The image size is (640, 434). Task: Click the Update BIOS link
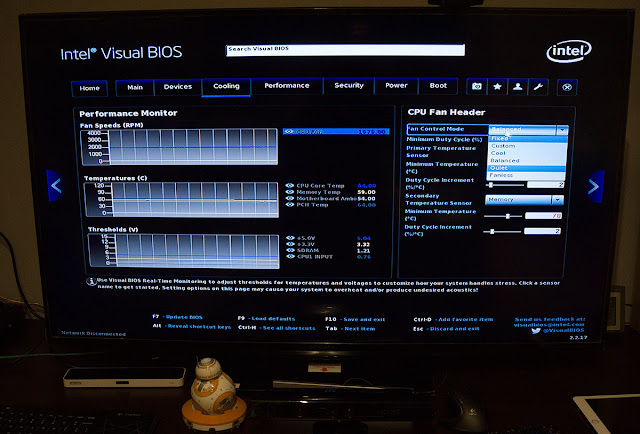pyautogui.click(x=184, y=317)
